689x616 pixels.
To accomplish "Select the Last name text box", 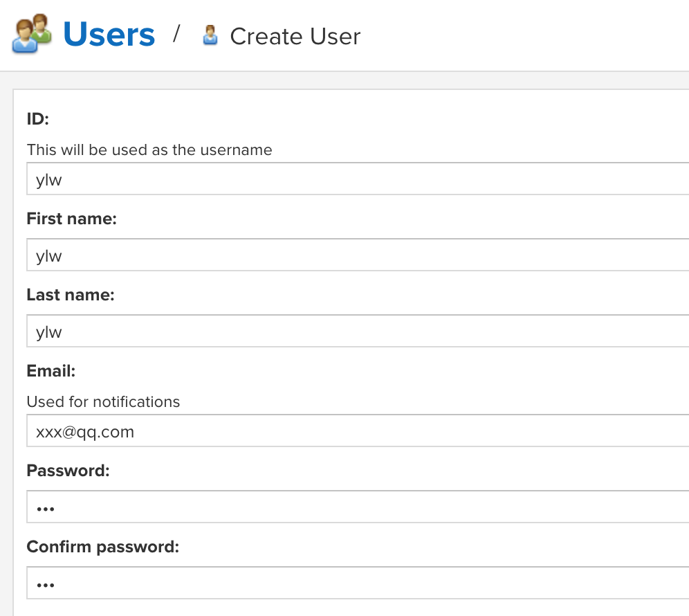I will (x=358, y=331).
